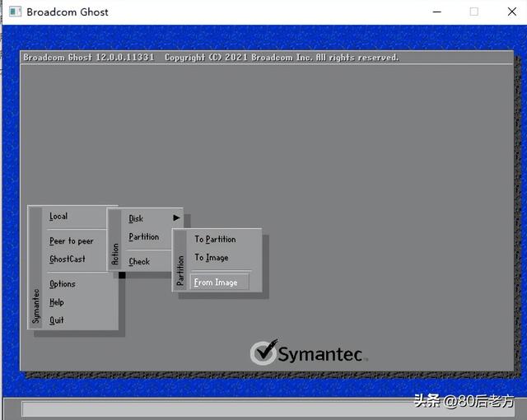
Task: Select Peer to peer option
Action: pyautogui.click(x=72, y=241)
